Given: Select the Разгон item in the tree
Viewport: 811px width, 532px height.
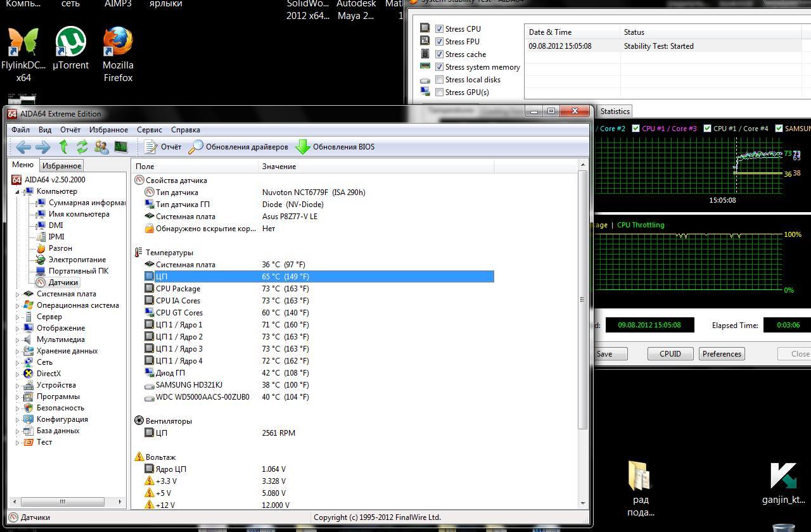Looking at the screenshot, I should (60, 248).
